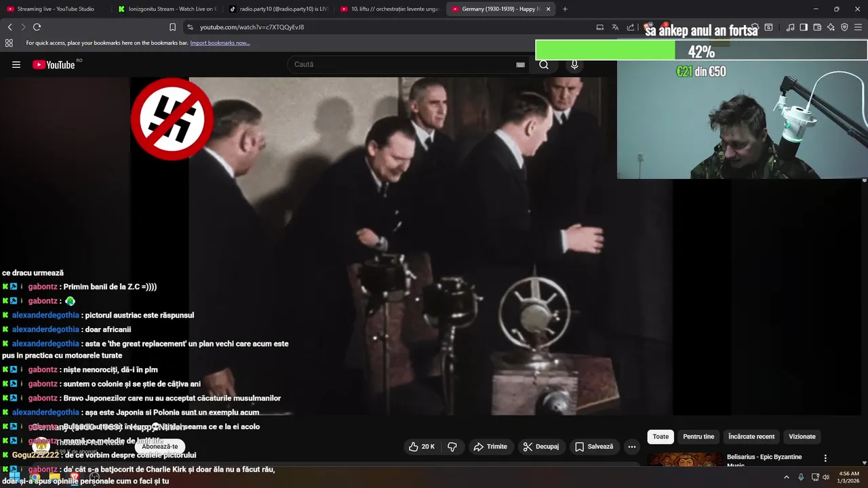Screen dimensions: 868x488
Task: Open the system tray microphone icon
Action: coord(801,477)
